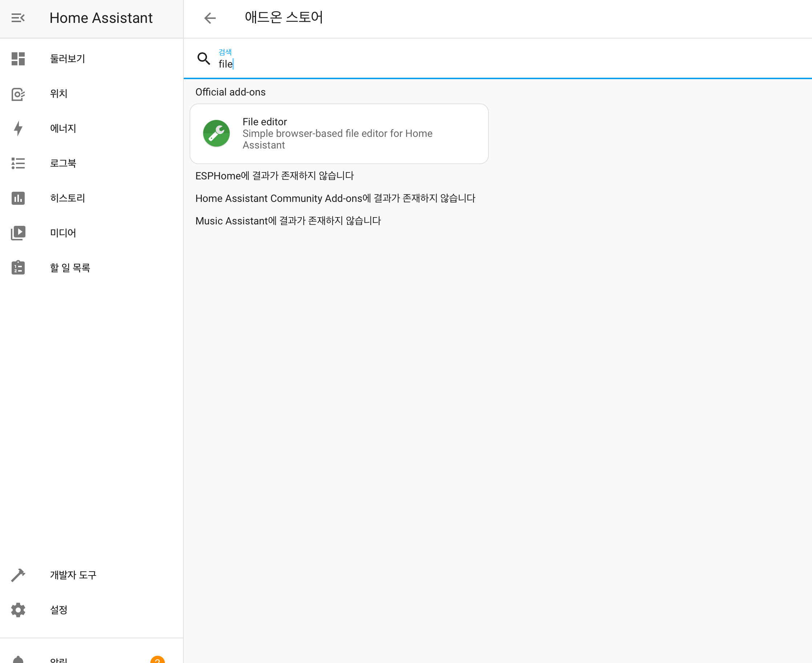Click the File editor description text
The image size is (812, 663).
click(x=338, y=139)
